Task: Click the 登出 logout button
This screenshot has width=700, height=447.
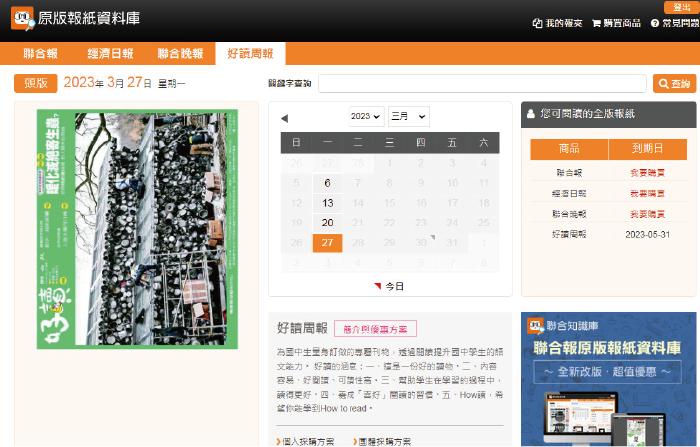Action: [681, 7]
